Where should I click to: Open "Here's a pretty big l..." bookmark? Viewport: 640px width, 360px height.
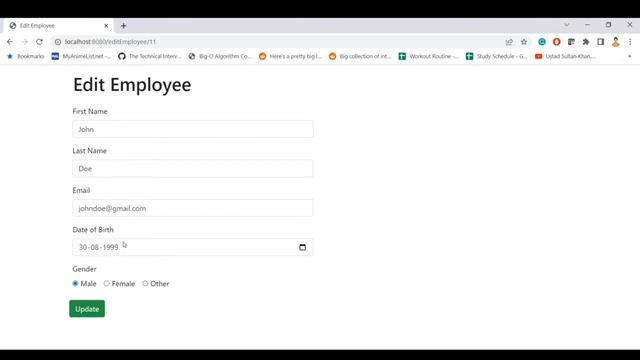coord(290,56)
